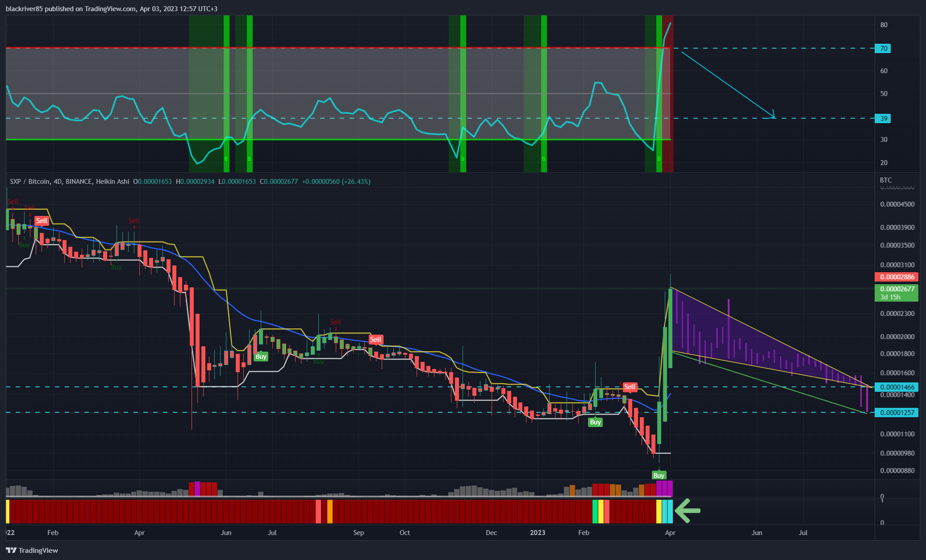
Task: Click the 0.00004500 price axis tick
Action: 897,204
